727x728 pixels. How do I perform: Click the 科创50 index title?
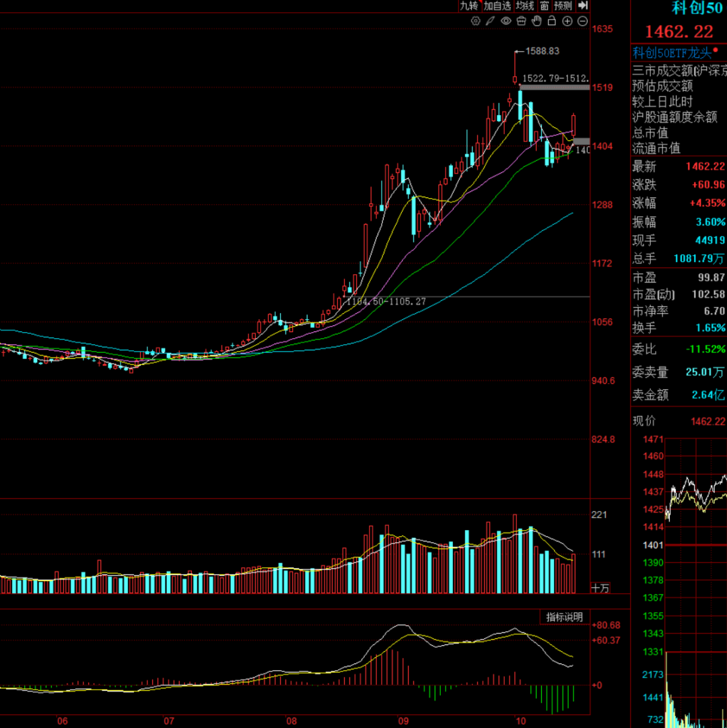tap(698, 8)
